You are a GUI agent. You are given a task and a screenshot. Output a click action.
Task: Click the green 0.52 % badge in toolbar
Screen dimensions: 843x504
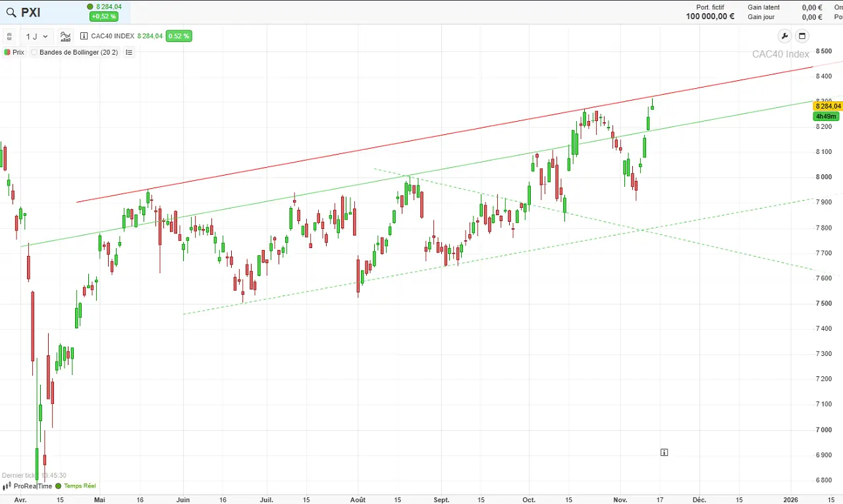pyautogui.click(x=178, y=36)
